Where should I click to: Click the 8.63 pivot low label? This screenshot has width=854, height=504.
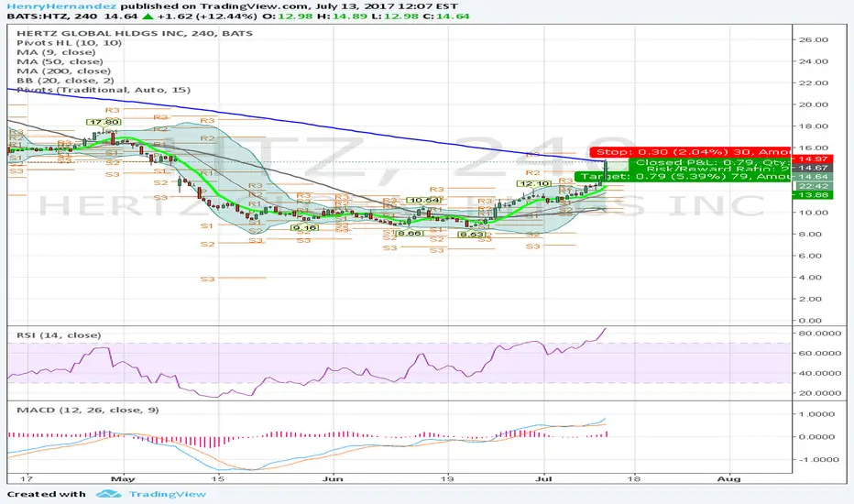[472, 235]
